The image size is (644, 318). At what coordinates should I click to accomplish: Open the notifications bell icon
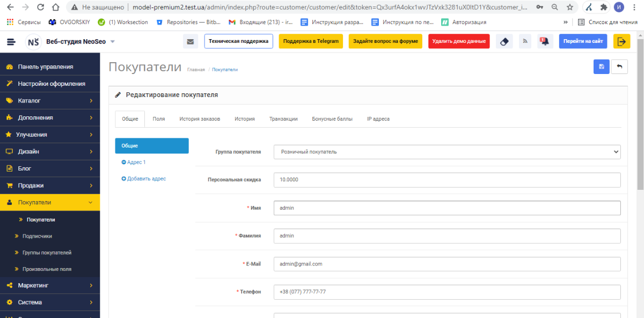545,42
